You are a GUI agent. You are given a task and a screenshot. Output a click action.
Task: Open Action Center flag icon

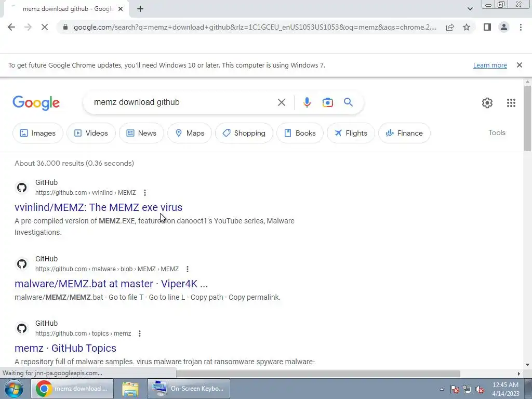pos(454,389)
